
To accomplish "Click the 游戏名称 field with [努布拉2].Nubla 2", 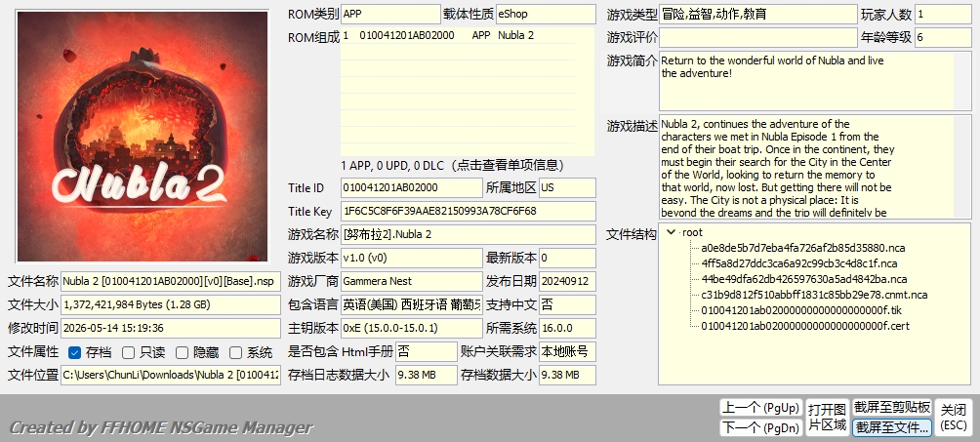I will (x=469, y=234).
